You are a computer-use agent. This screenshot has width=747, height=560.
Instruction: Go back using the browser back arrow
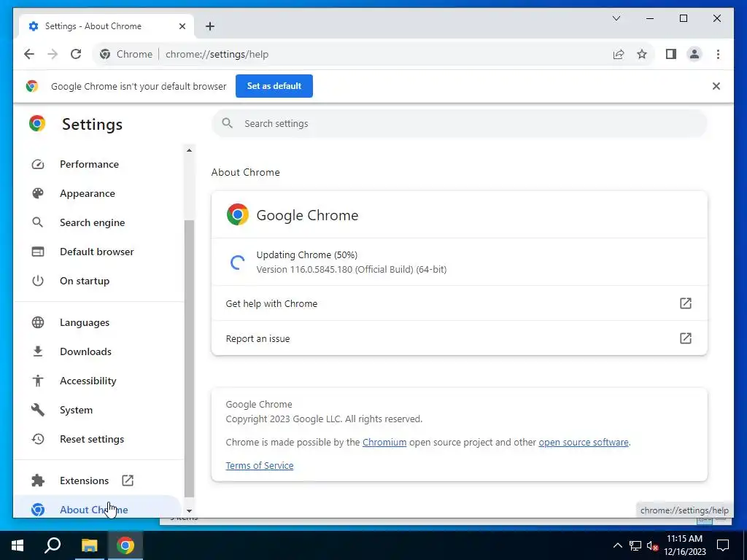tap(29, 54)
